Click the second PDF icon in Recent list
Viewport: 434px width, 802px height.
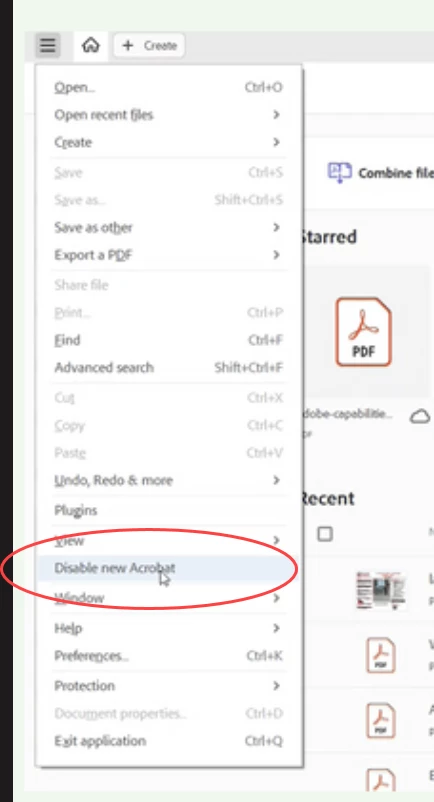click(x=380, y=655)
